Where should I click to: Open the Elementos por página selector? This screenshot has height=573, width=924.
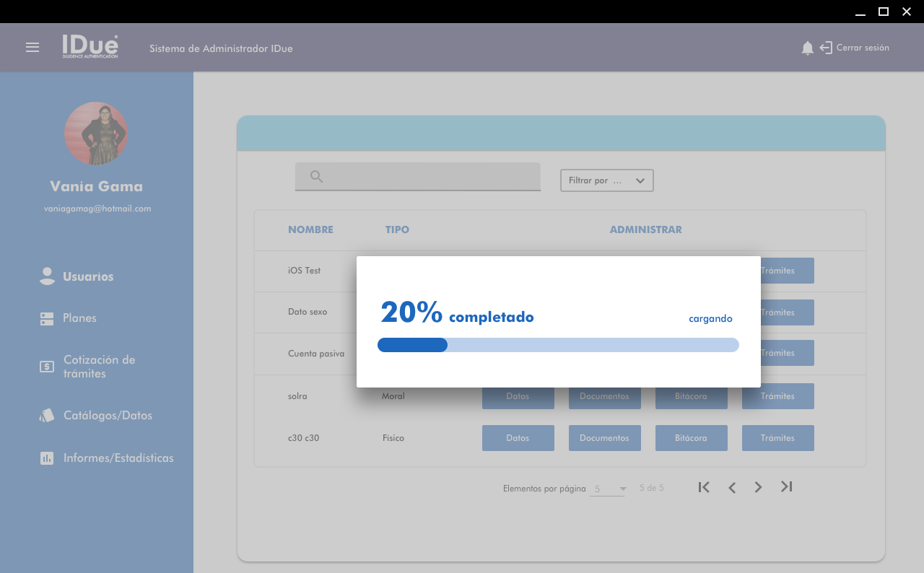[609, 489]
